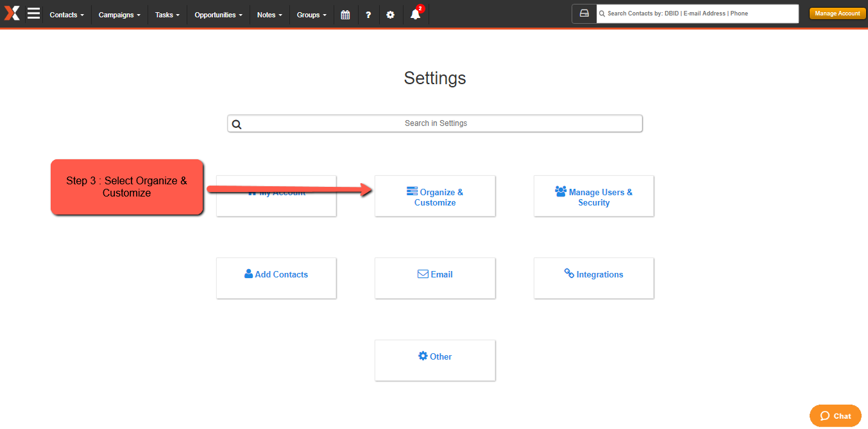Open Manage Users & Security settings
Image resolution: width=868 pixels, height=429 pixels.
coord(594,196)
